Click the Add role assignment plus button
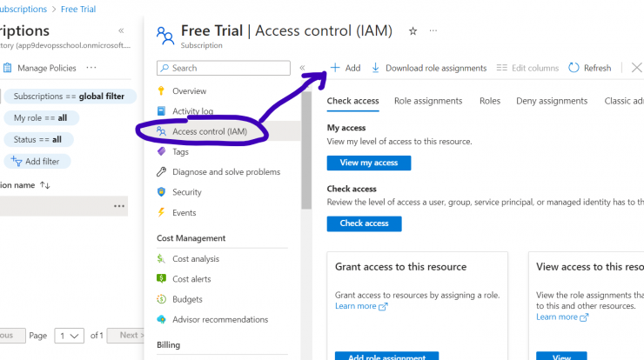 (x=345, y=68)
